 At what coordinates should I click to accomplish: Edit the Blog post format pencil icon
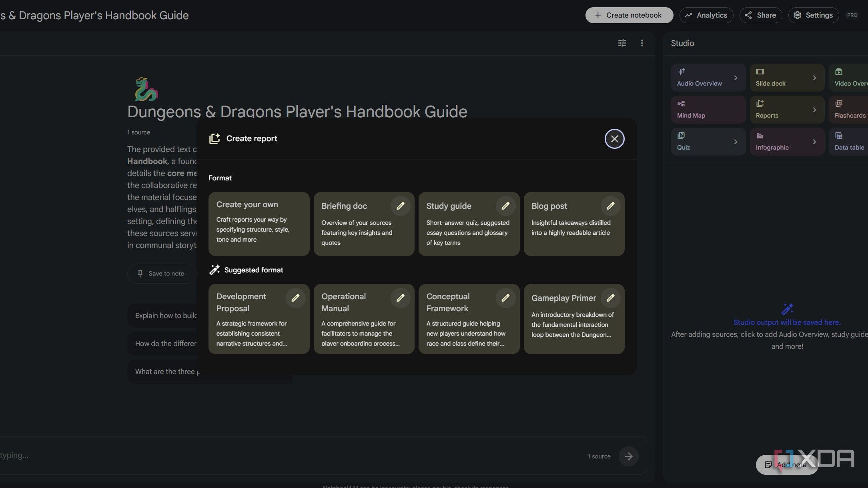pyautogui.click(x=610, y=206)
